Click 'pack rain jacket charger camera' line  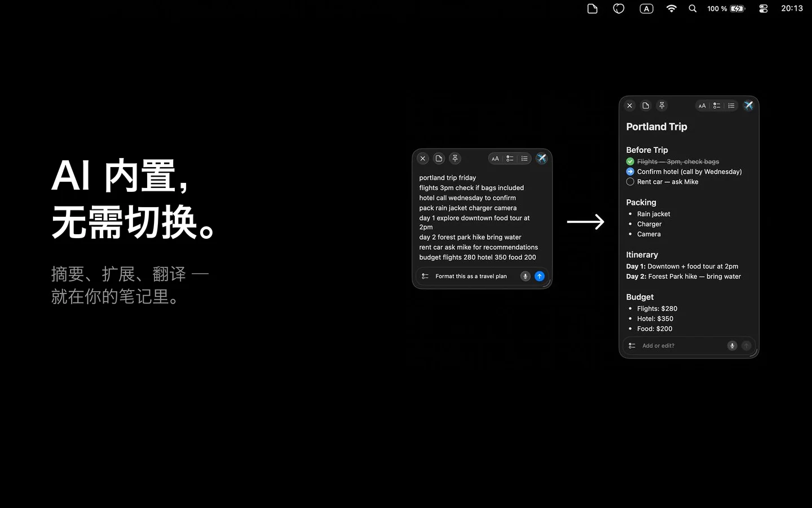467,208
